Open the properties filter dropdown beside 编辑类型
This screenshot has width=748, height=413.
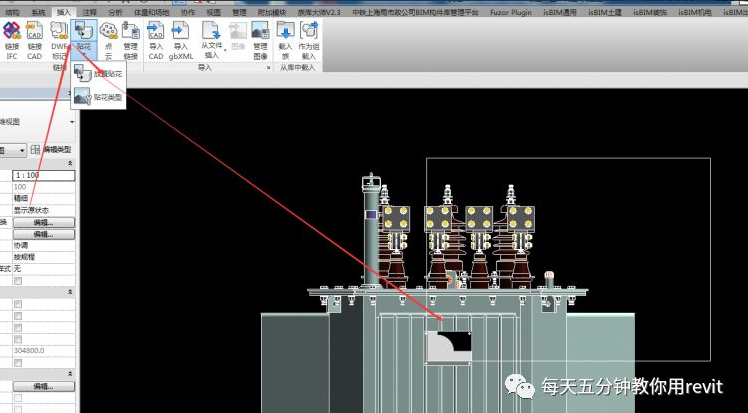tap(22, 150)
